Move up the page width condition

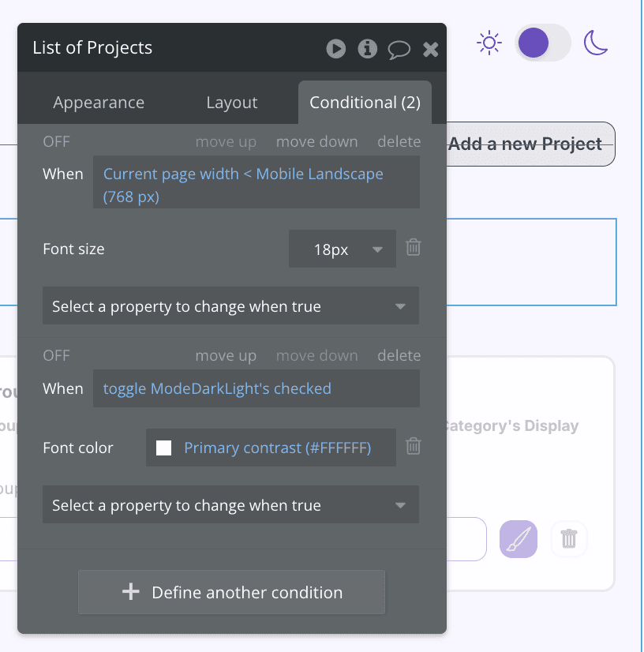(226, 142)
